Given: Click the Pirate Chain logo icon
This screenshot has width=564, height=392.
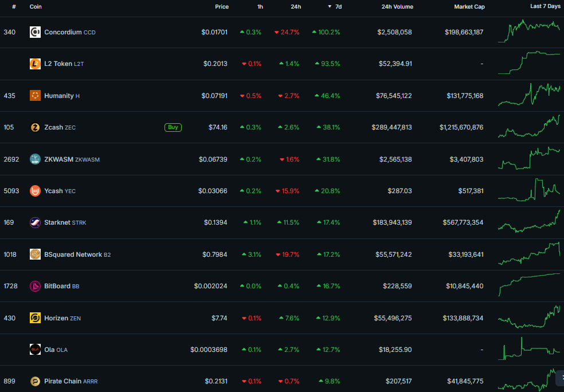Looking at the screenshot, I should pyautogui.click(x=35, y=381).
